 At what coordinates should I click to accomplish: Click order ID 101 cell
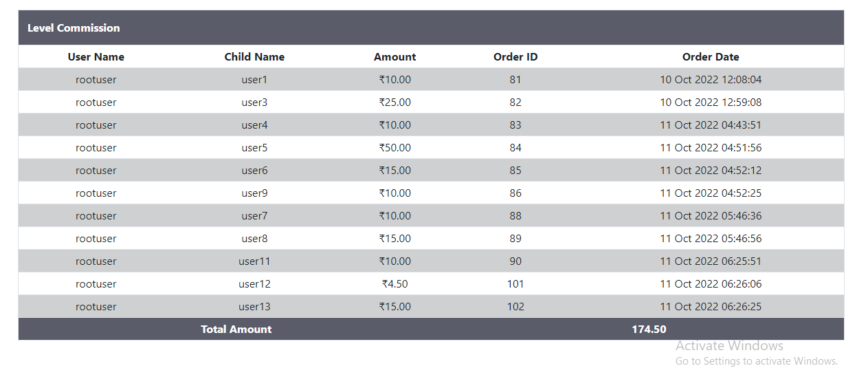point(515,284)
